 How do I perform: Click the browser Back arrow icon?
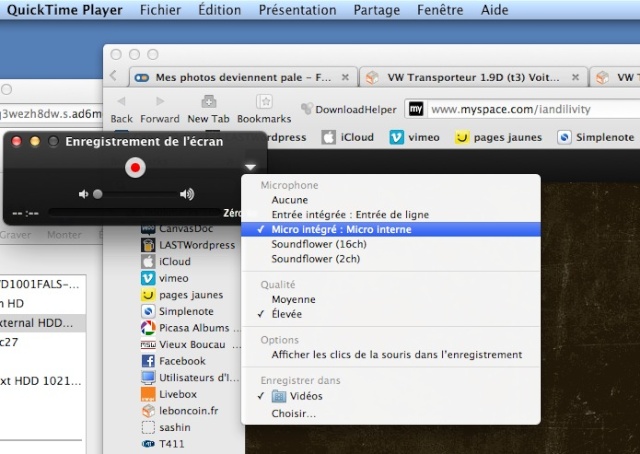[121, 101]
